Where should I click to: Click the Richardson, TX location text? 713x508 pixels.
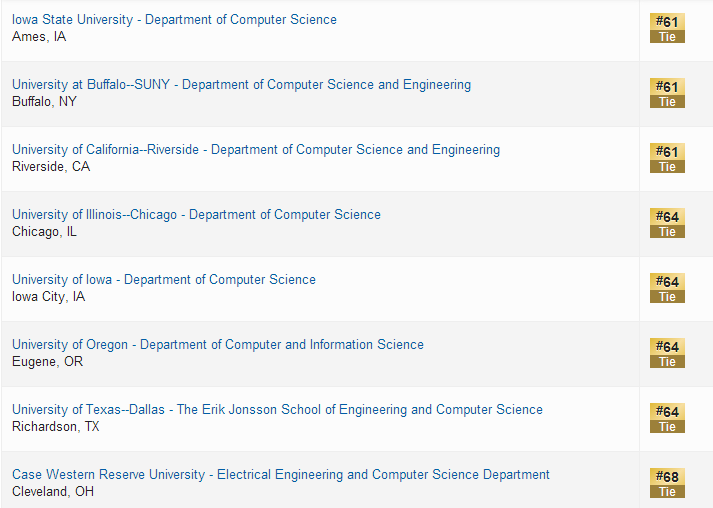[x=56, y=427]
